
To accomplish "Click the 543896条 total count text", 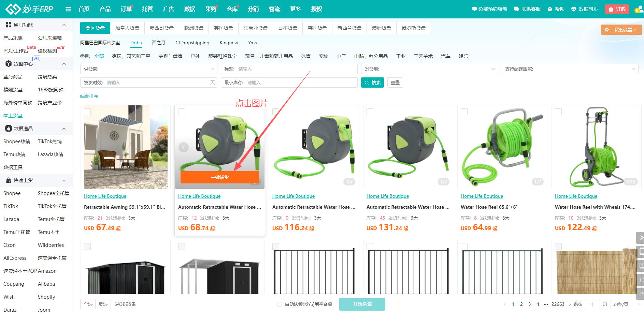I will point(125,304).
